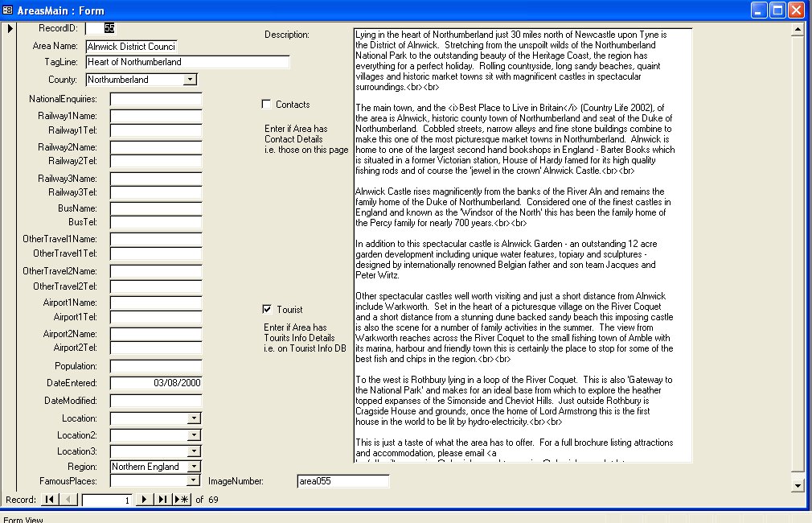Minimize the AreasMain form window
Image resolution: width=812 pixels, height=523 pixels.
[x=759, y=10]
